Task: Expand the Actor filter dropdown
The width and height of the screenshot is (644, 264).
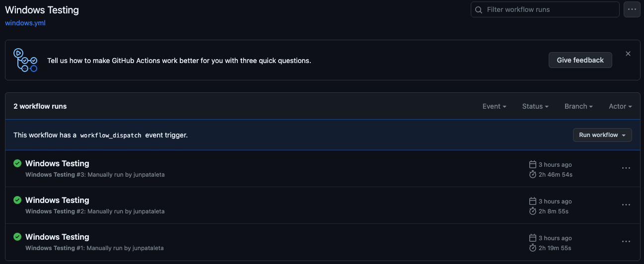Action: 621,106
